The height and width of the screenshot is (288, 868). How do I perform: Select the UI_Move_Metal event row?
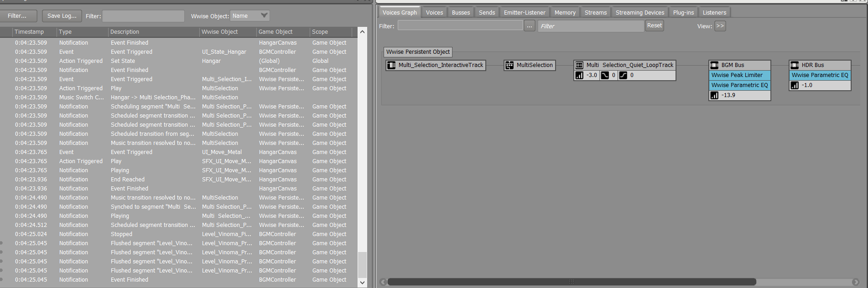click(x=179, y=152)
